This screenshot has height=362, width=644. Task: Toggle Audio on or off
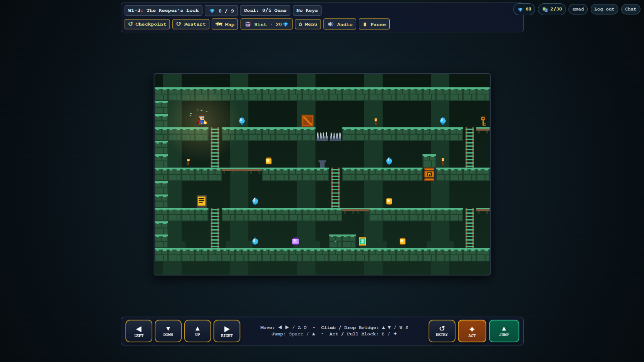pyautogui.click(x=340, y=24)
